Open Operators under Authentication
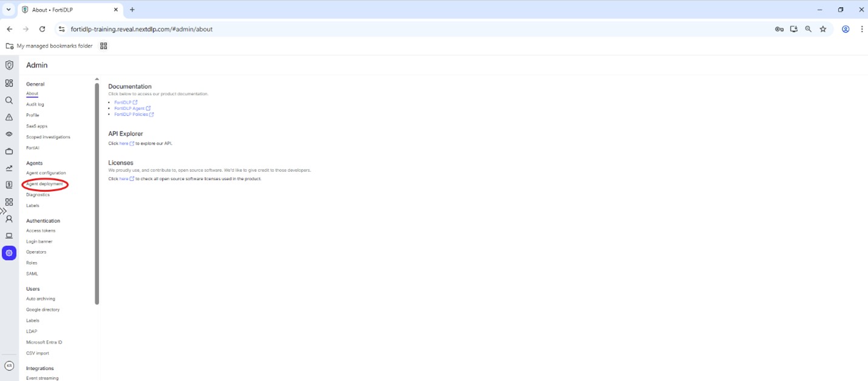The height and width of the screenshot is (381, 868). pos(36,252)
